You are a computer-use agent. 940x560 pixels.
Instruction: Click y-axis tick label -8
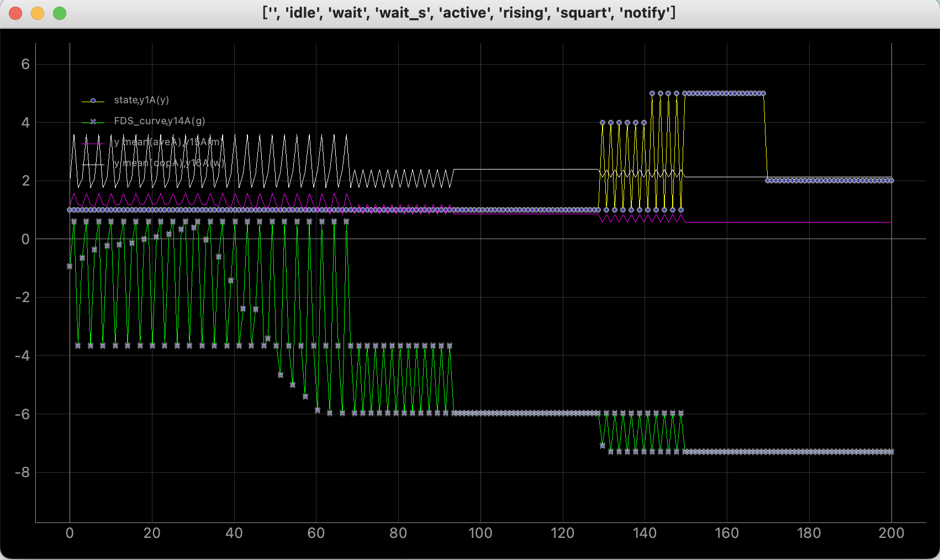[x=22, y=473]
